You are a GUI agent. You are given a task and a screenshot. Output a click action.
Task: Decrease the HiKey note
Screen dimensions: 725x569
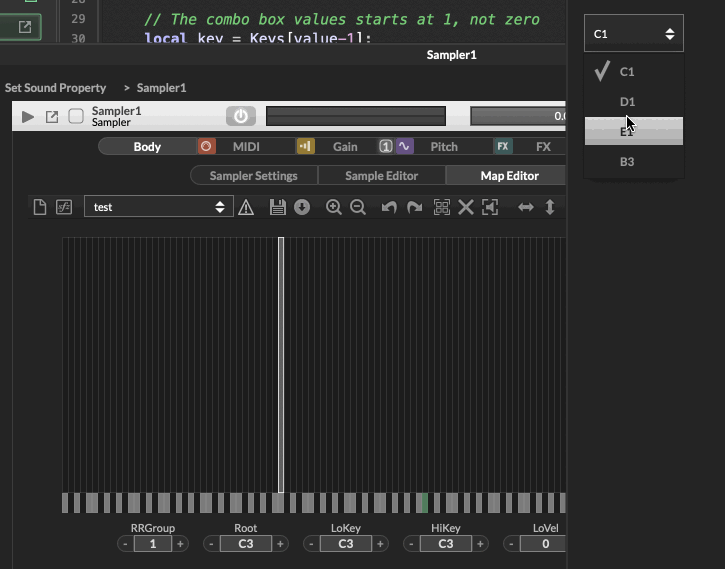click(411, 544)
